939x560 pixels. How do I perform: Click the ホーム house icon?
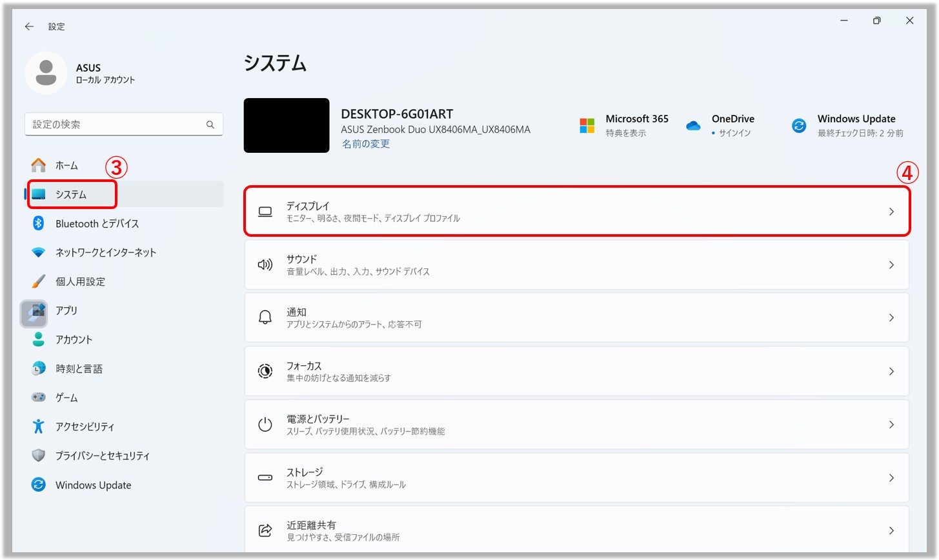pos(39,165)
